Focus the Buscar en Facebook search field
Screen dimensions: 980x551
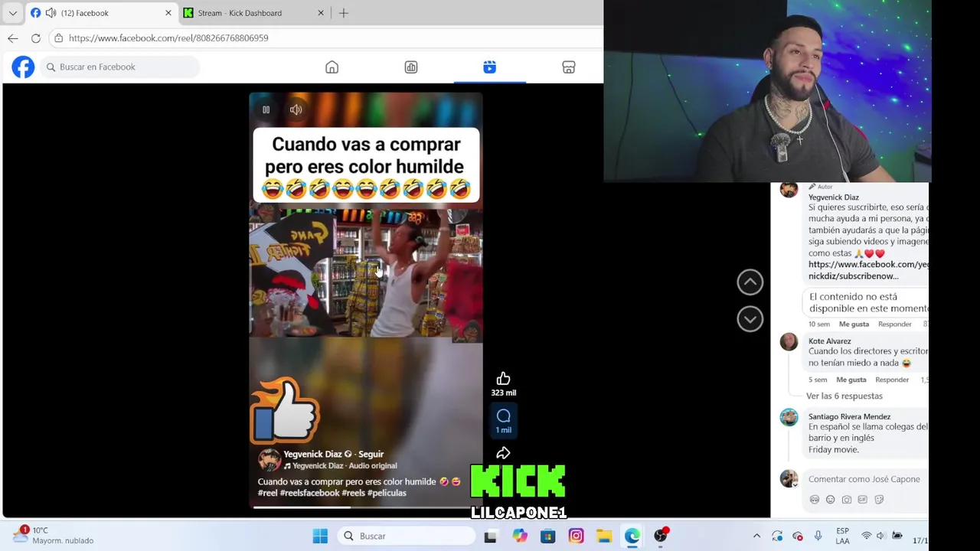coord(120,67)
